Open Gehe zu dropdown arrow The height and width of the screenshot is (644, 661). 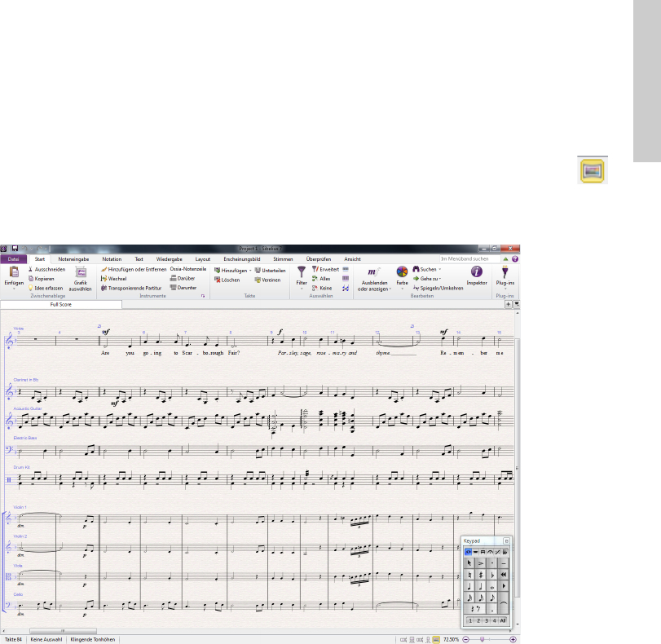(440, 279)
